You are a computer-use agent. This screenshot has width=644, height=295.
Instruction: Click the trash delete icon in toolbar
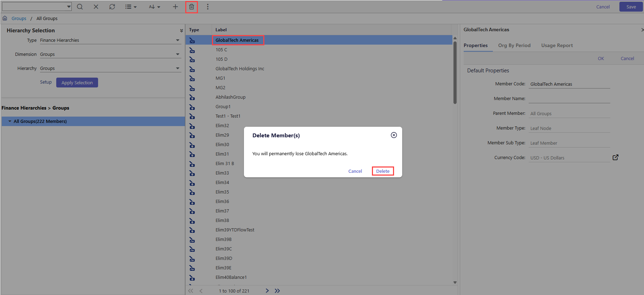(192, 7)
